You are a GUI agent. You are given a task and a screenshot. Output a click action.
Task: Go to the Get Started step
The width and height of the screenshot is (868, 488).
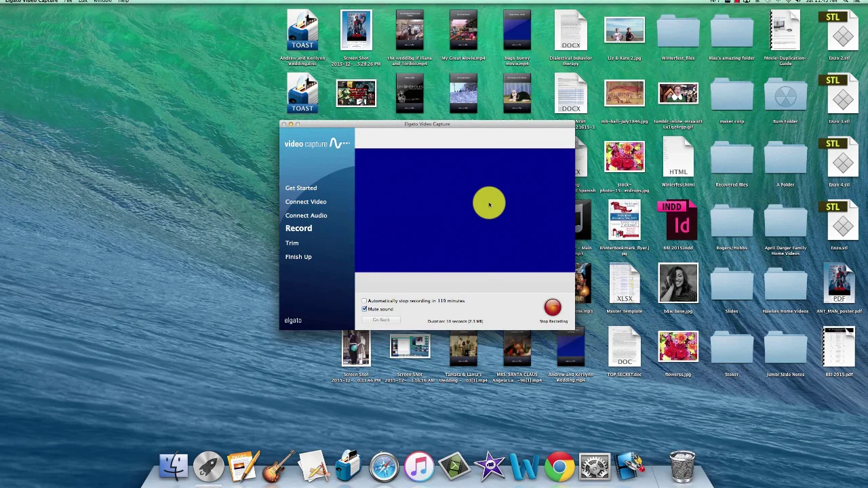[300, 188]
